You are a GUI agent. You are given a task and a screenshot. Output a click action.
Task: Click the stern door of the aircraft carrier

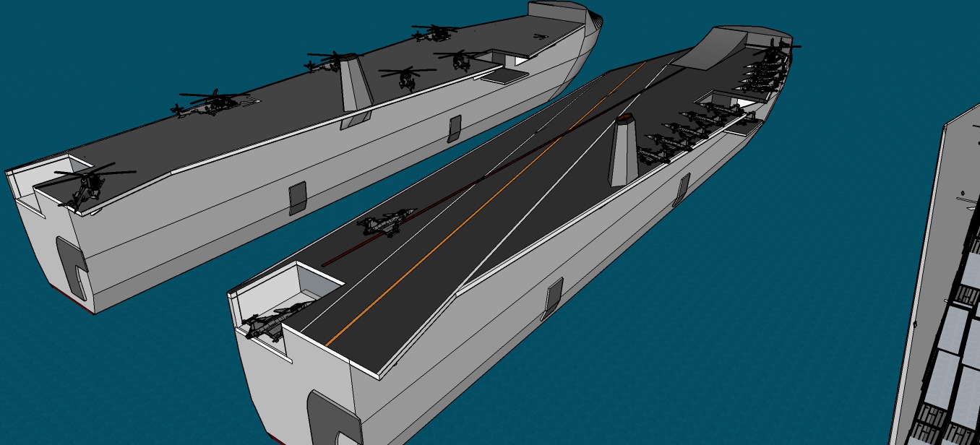pos(335,418)
